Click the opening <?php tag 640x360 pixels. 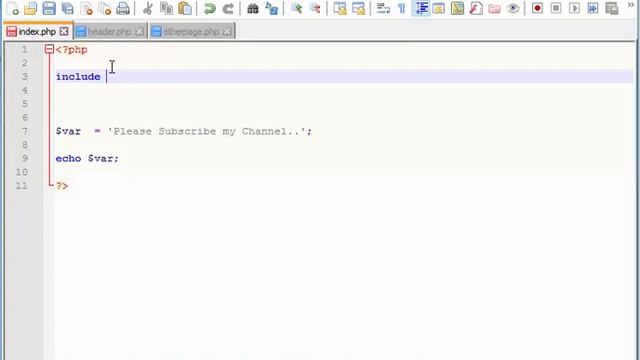coord(71,50)
